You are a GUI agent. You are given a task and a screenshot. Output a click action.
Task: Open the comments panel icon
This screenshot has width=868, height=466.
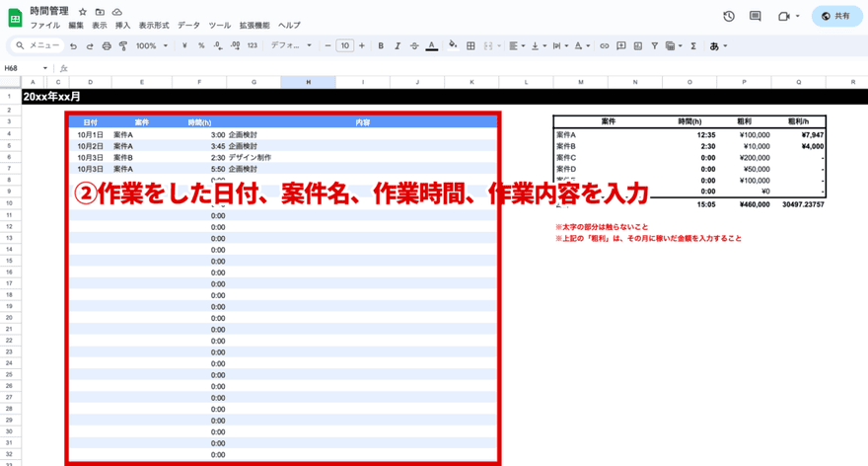click(x=756, y=16)
